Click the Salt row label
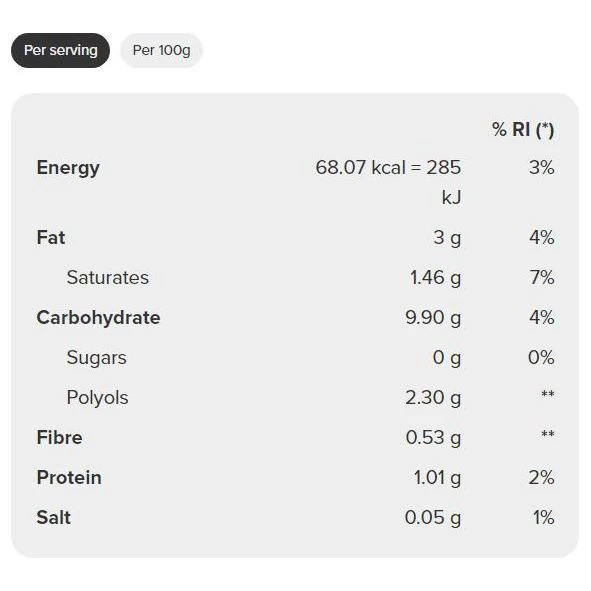Image resolution: width=591 pixels, height=591 pixels. pyautogui.click(x=54, y=518)
